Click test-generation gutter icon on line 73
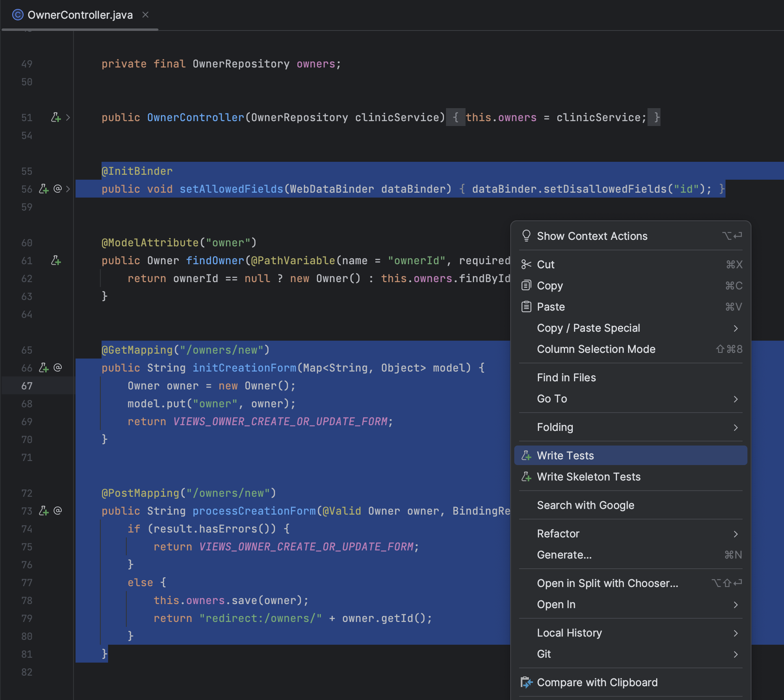The width and height of the screenshot is (784, 700). (44, 511)
